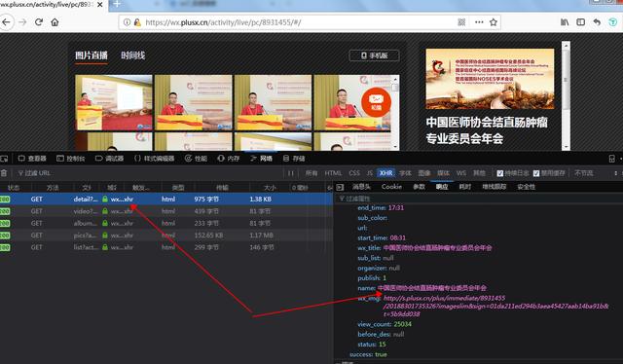Open the conference banner image

coord(490,79)
